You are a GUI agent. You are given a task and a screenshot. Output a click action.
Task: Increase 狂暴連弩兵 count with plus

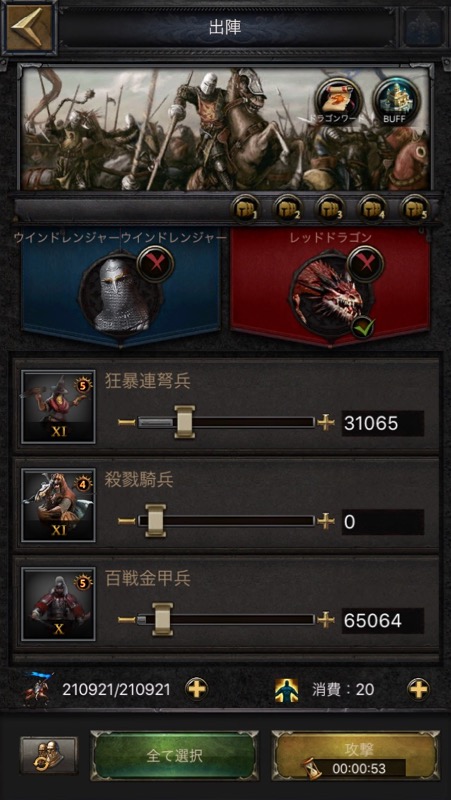pyautogui.click(x=325, y=422)
